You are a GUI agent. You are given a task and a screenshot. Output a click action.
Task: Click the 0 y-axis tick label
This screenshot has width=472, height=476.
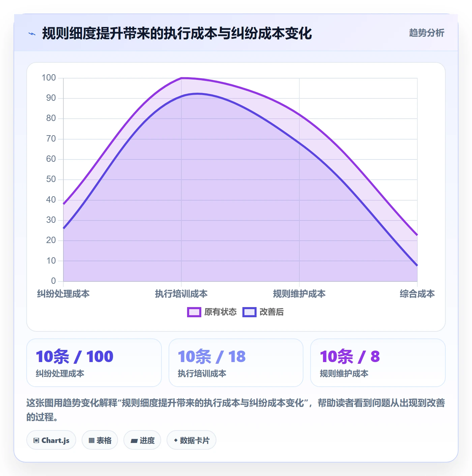[x=54, y=281]
